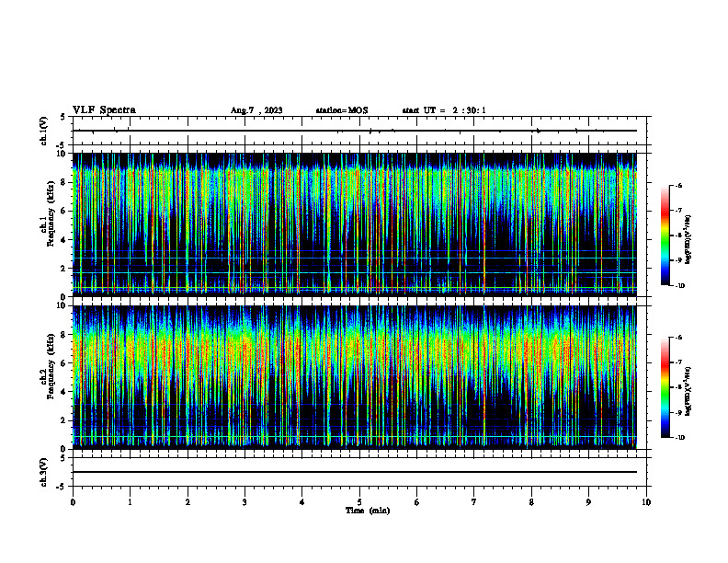Click the "Time (min)" axis label
The image size is (728, 563).
click(368, 511)
